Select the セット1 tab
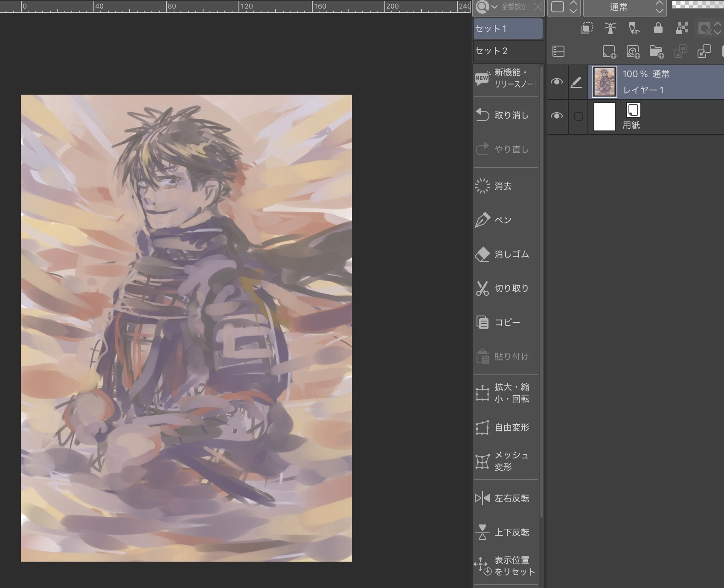This screenshot has width=724, height=588. coord(508,29)
